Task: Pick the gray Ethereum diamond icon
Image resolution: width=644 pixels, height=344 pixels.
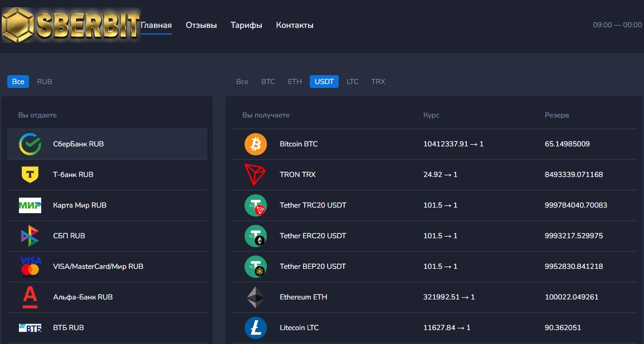Action: pyautogui.click(x=256, y=297)
